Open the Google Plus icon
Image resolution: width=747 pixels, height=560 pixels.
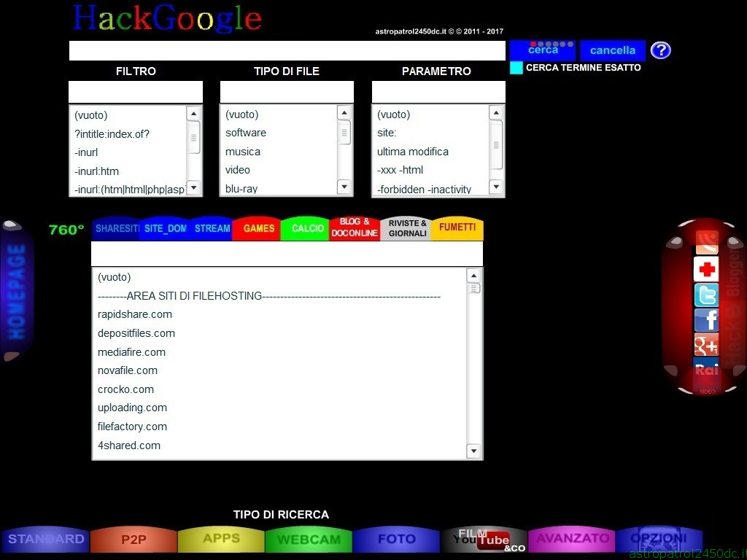[706, 344]
